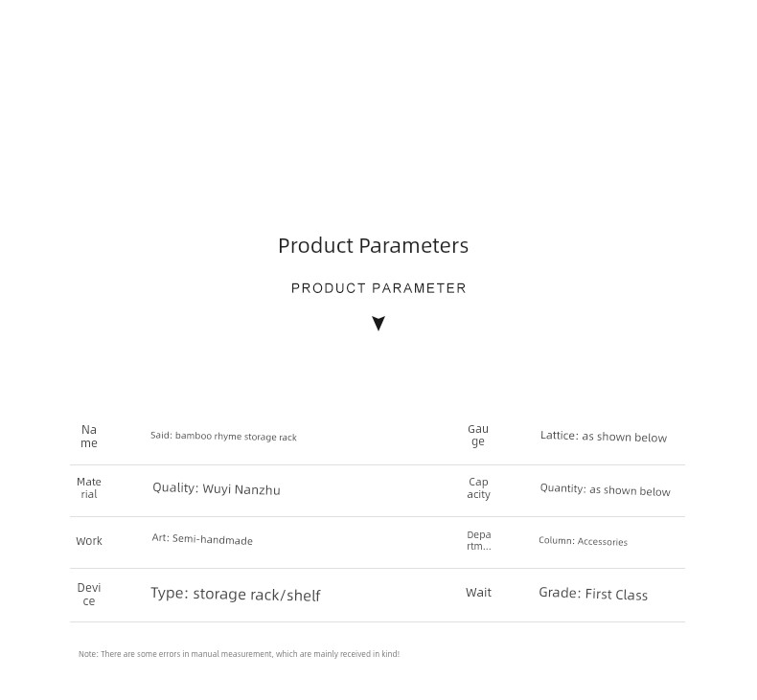
Task: Click Quality: Wuyi Nanzhu value
Action: 217,488
